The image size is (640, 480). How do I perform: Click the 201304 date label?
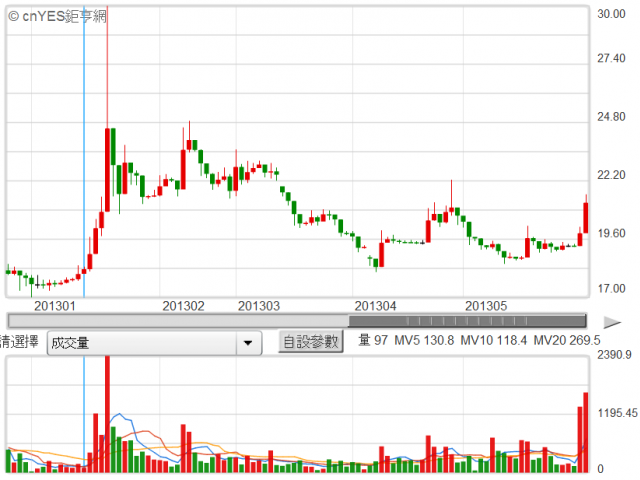(x=375, y=306)
